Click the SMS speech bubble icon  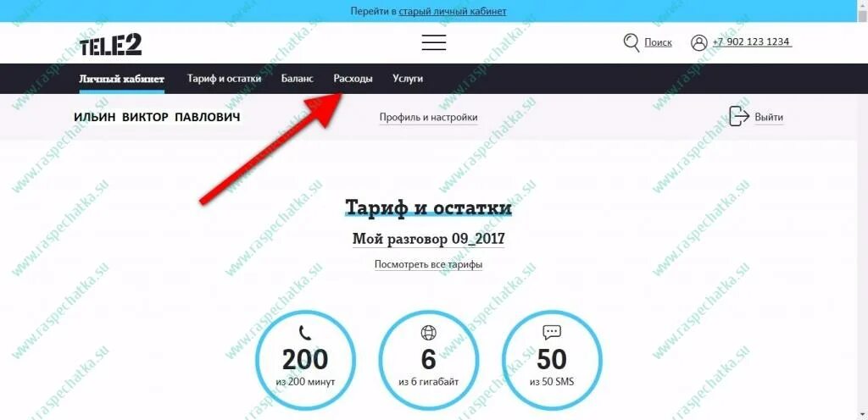[x=552, y=332]
